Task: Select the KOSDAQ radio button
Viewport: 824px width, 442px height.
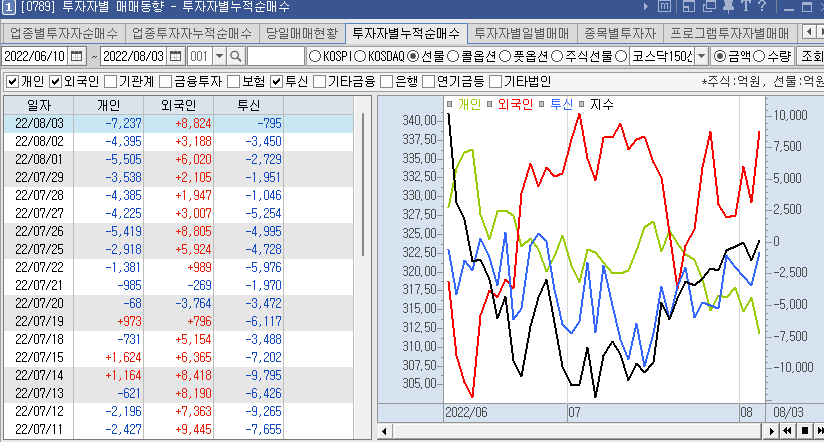Action: 360,56
